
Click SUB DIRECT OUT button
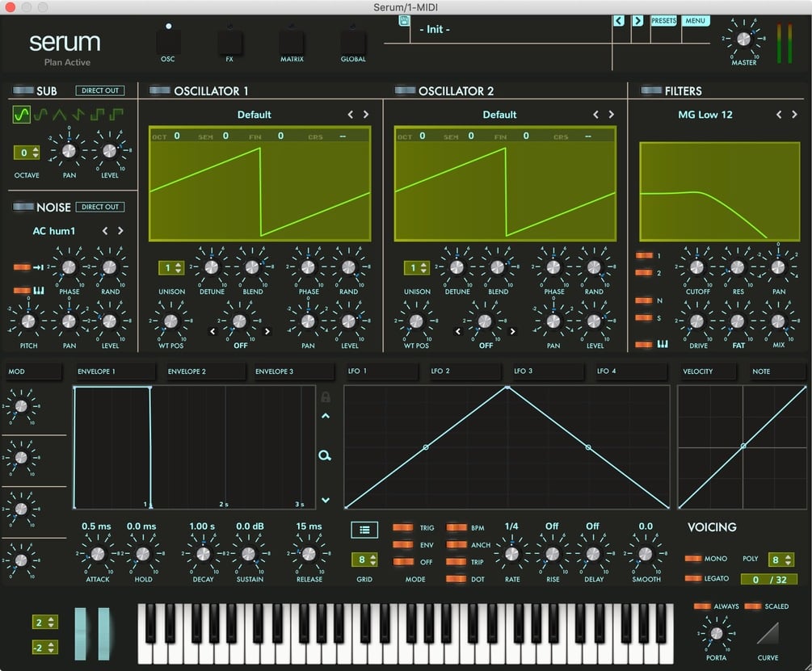100,90
